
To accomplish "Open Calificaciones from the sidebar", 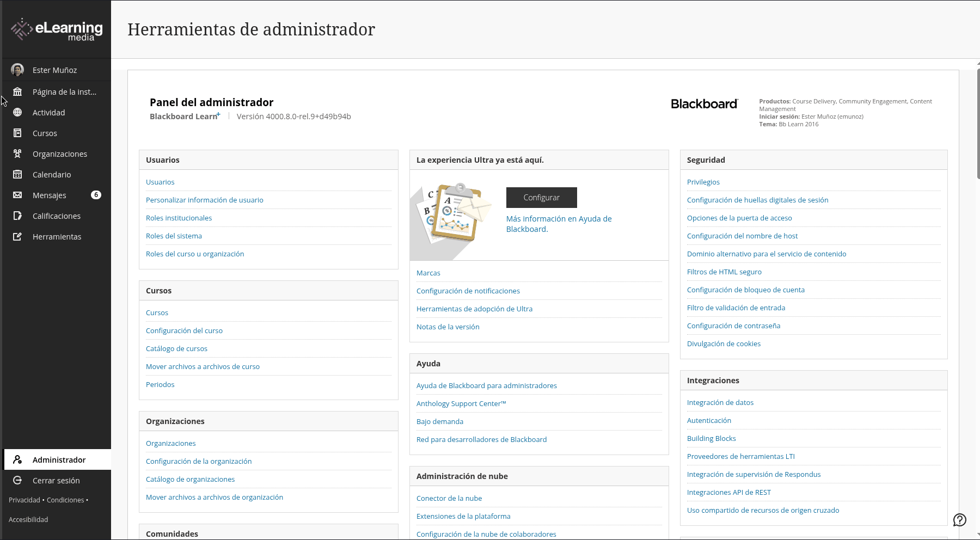I will [57, 216].
